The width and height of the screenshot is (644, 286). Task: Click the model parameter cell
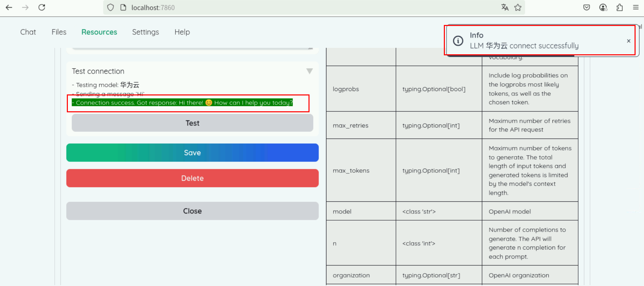click(361, 211)
